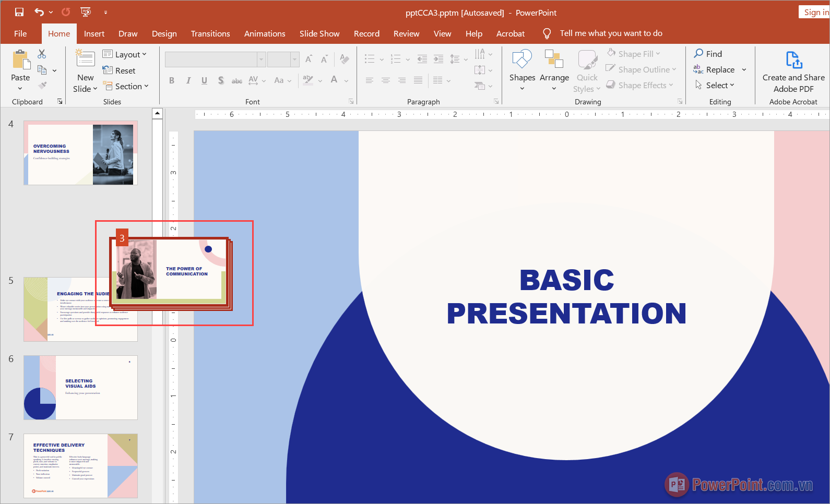Click the Sign in button
Screen dimensions: 830x504
pyautogui.click(x=814, y=12)
